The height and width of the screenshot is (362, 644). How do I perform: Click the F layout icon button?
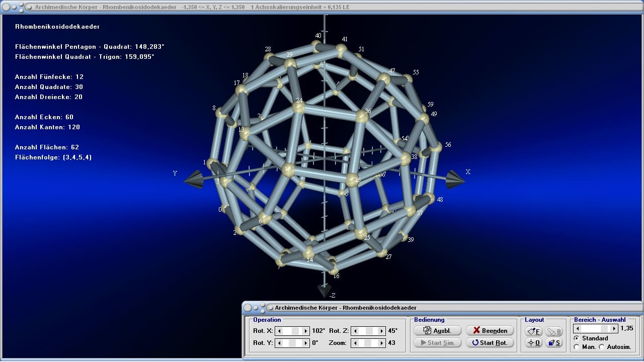click(x=533, y=331)
